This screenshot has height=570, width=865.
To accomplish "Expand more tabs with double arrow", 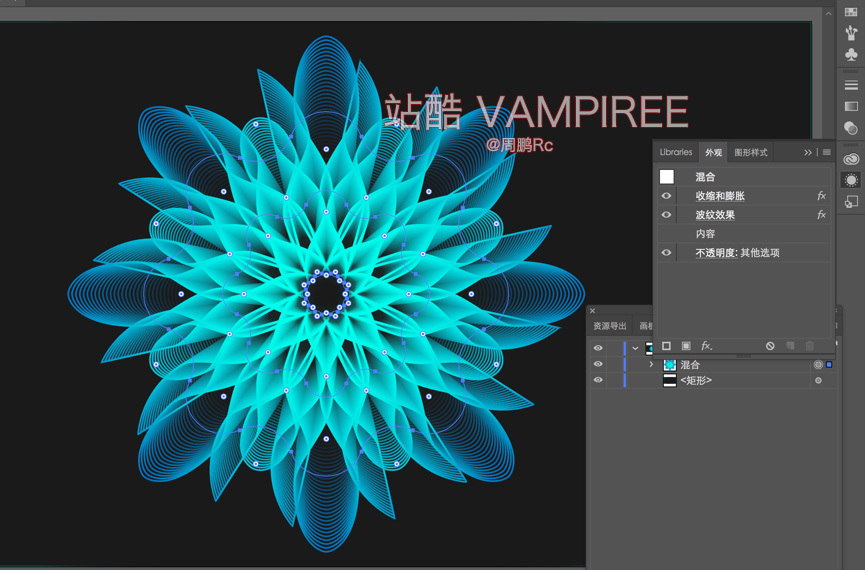I will click(808, 152).
